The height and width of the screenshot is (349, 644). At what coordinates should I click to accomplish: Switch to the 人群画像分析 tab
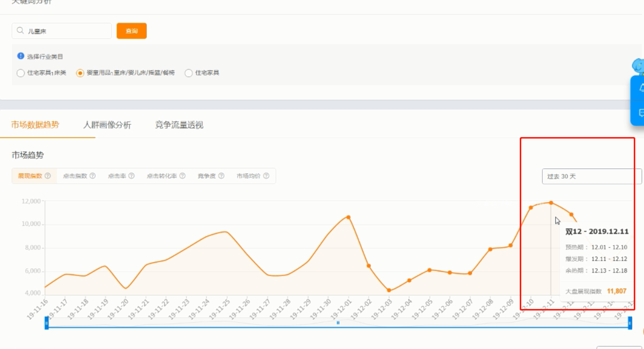(x=107, y=125)
